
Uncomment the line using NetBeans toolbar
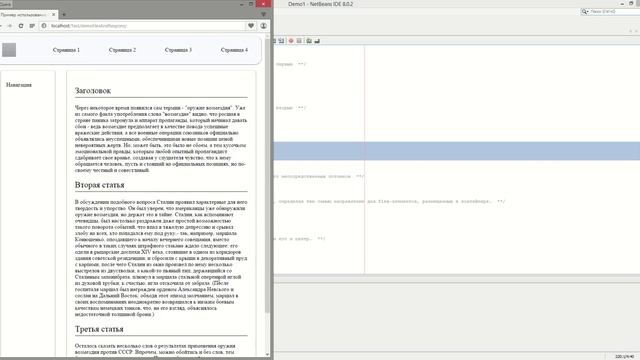pyautogui.click(x=317, y=41)
